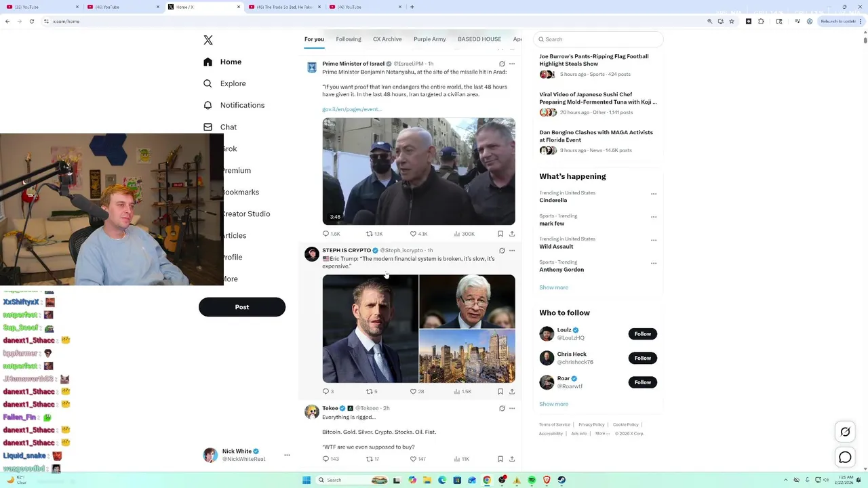Viewport: 868px width, 488px height.
Task: Open the floating chat messages button
Action: coord(845,457)
